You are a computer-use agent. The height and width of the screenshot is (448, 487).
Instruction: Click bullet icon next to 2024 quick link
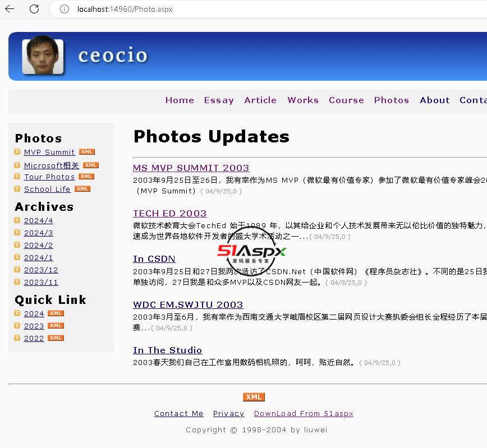pos(17,313)
